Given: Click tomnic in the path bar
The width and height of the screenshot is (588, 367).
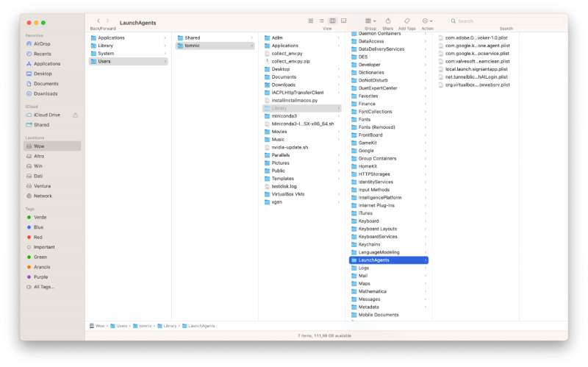Looking at the screenshot, I should (x=143, y=326).
